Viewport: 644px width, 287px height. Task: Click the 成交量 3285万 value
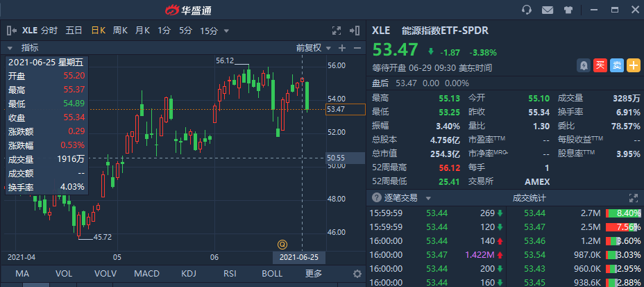(627, 98)
